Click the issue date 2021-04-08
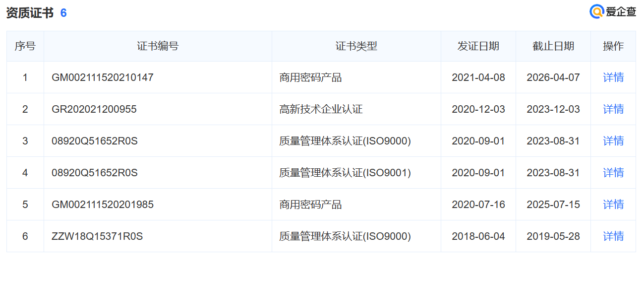The width and height of the screenshot is (644, 283). point(478,77)
